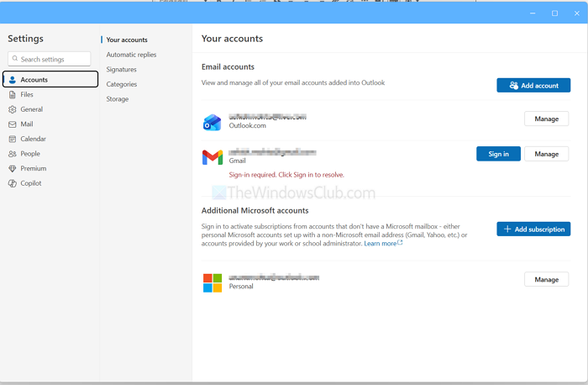Viewport: 588px width, 385px height.
Task: Click the Email accounts heading
Action: tap(228, 66)
